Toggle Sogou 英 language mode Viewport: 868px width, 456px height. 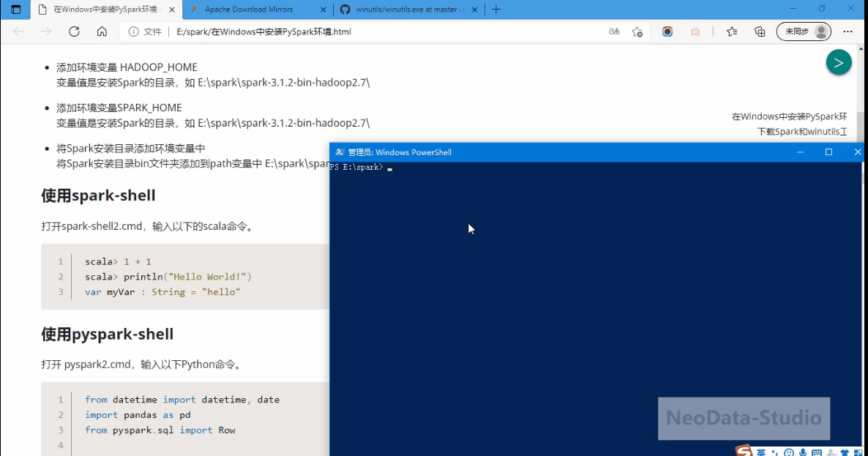click(762, 452)
